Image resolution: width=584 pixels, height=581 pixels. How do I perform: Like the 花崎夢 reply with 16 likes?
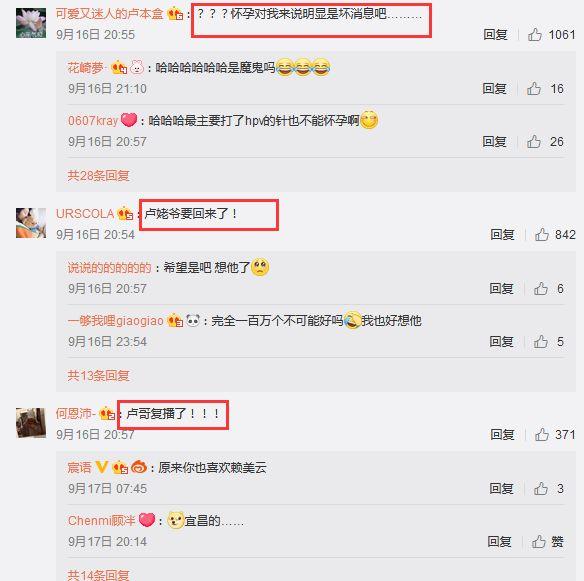click(x=534, y=89)
